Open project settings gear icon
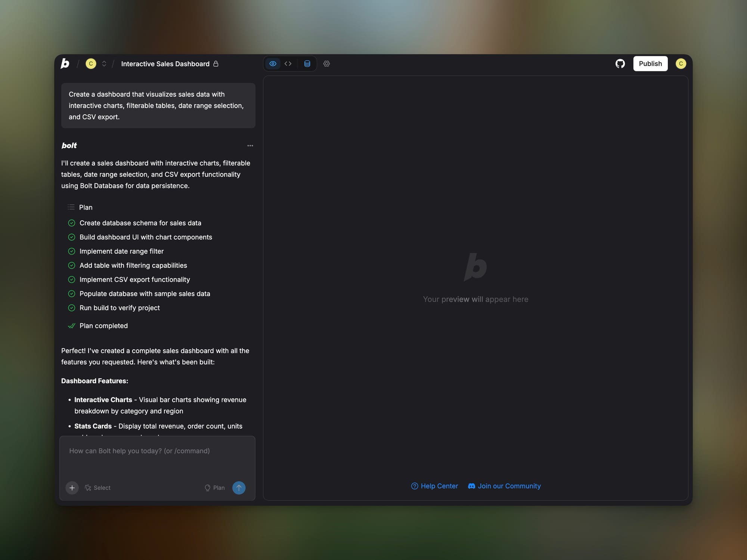Image resolution: width=747 pixels, height=560 pixels. (326, 64)
